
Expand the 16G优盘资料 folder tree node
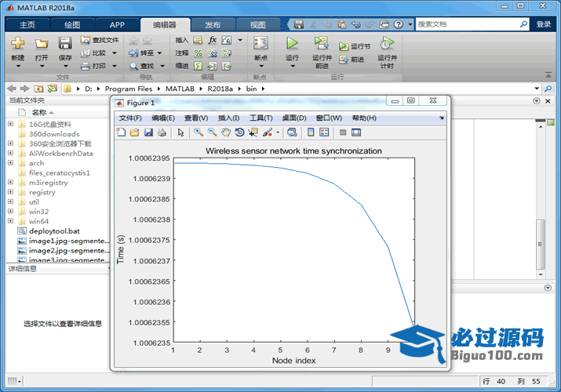point(10,124)
